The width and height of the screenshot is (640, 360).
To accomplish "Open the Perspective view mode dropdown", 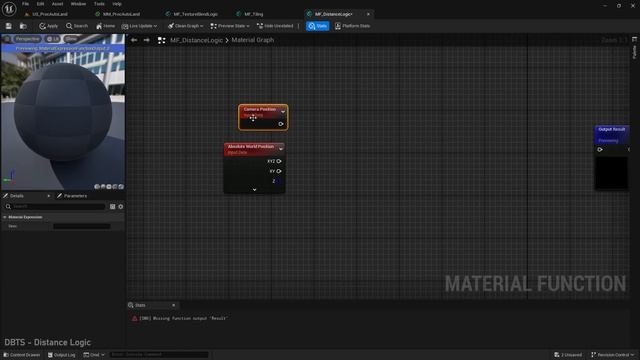I will (28, 39).
